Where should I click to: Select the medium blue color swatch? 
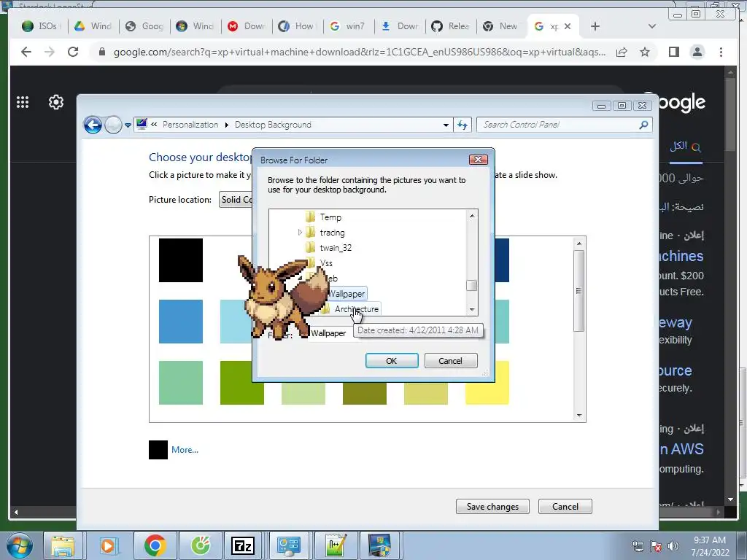(181, 322)
